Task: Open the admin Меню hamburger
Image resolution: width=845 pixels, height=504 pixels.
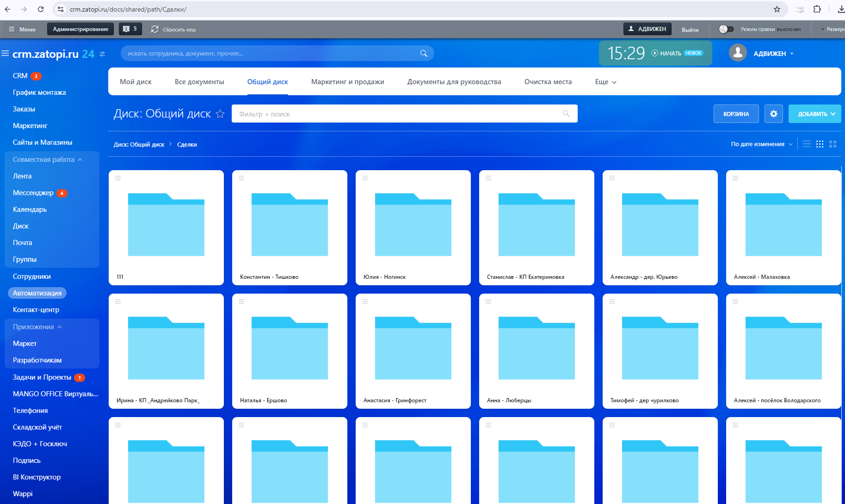Action: (x=12, y=29)
